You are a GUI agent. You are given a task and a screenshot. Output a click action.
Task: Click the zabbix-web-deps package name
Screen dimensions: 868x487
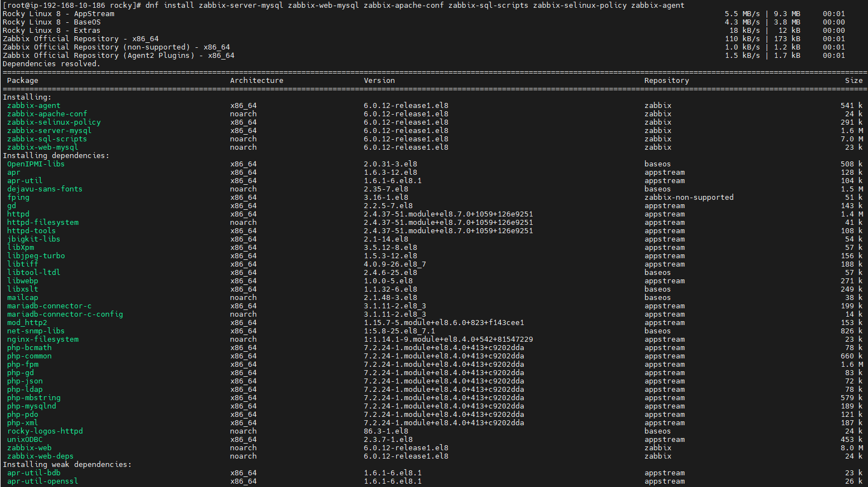40,456
